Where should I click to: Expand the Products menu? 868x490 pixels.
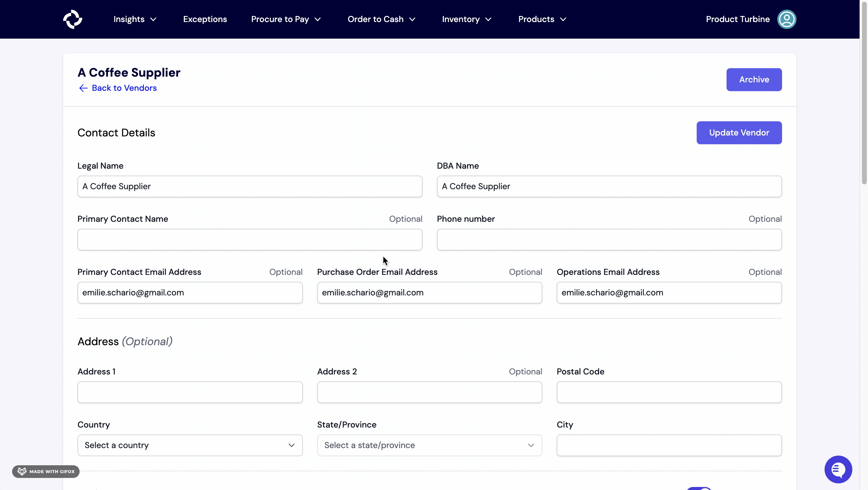pyautogui.click(x=541, y=19)
